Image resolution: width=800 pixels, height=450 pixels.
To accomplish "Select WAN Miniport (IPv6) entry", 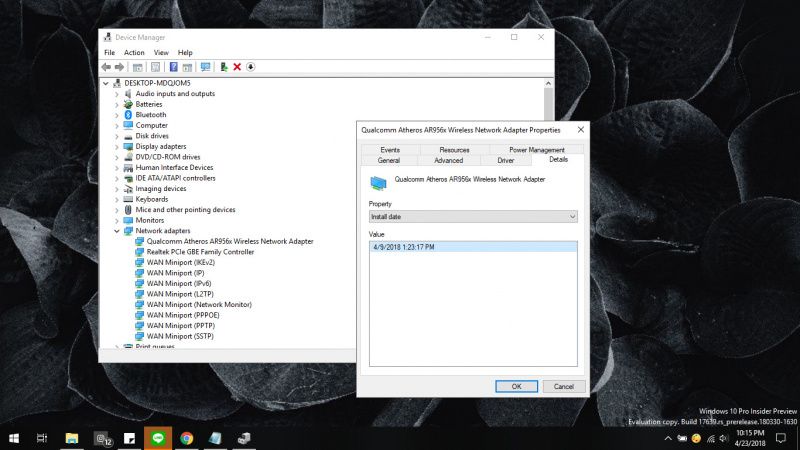I will (x=179, y=284).
